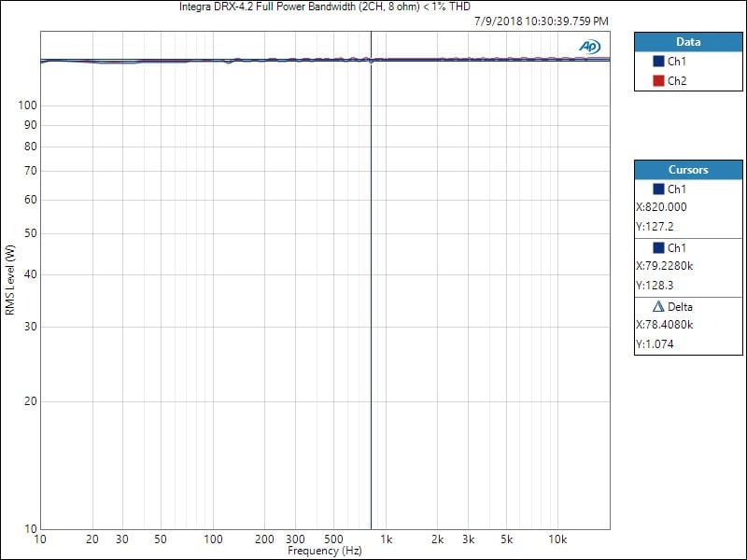Select the Ch2 label in Data legend

point(677,81)
